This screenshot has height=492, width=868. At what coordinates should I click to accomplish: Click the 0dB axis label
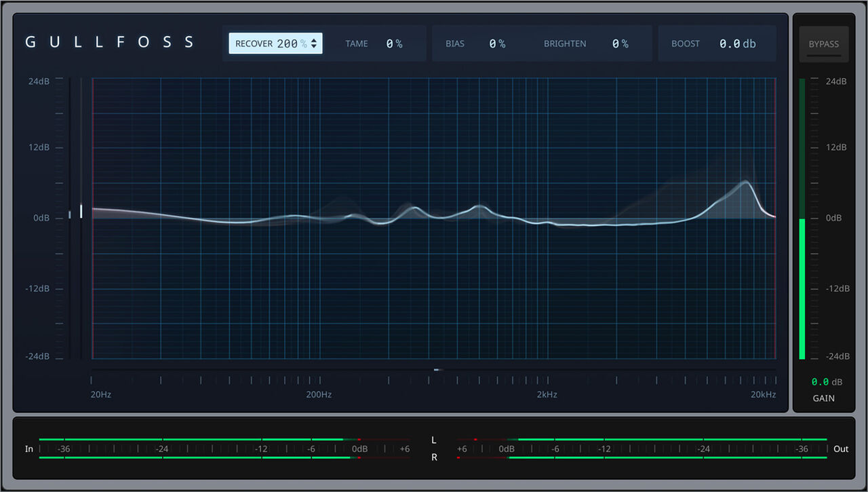[39, 217]
